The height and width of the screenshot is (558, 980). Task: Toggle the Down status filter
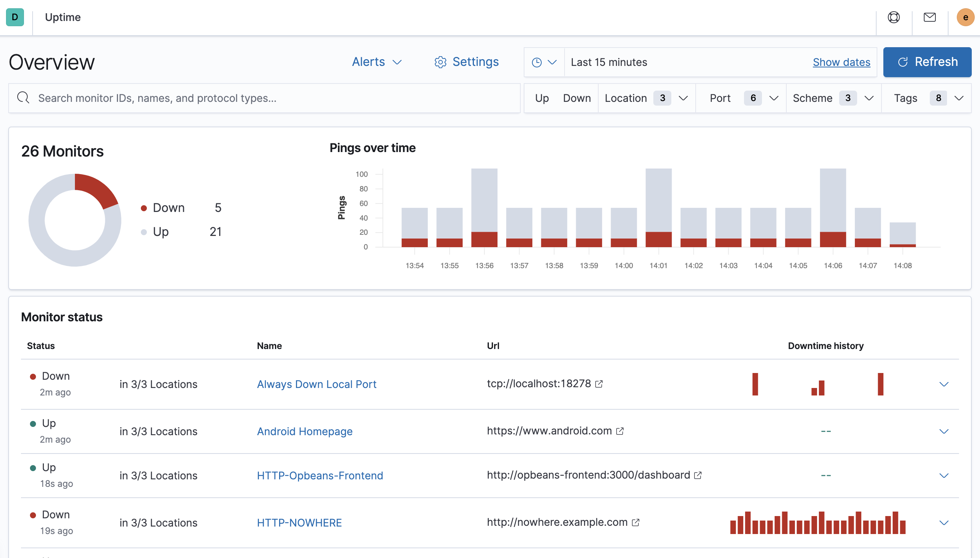(x=577, y=98)
